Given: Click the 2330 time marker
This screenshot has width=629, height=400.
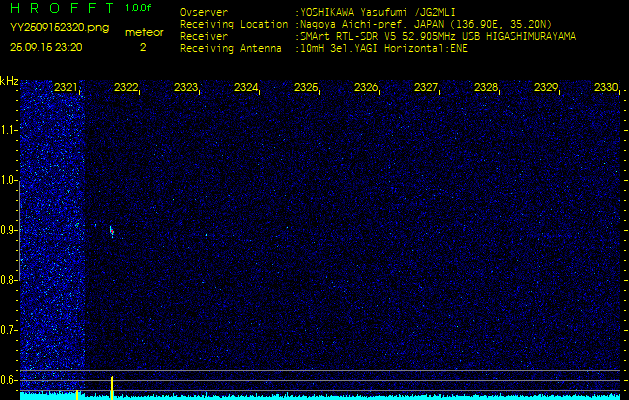Looking at the screenshot, I should click(605, 88).
